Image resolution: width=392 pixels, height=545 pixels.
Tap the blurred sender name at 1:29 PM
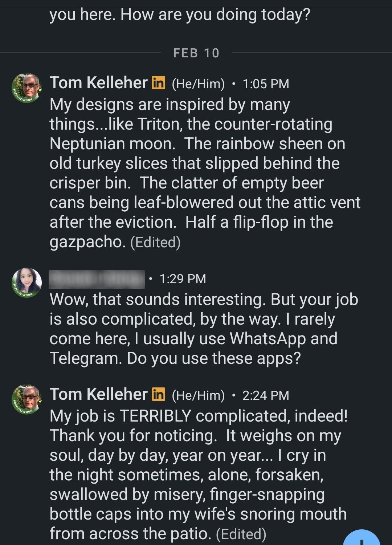(97, 279)
